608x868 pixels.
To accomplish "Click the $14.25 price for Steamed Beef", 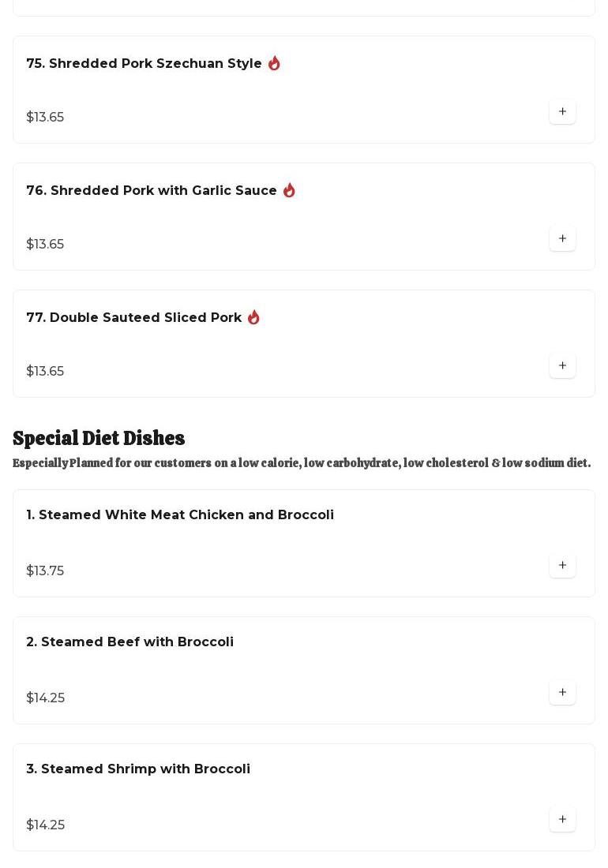I will tap(46, 698).
